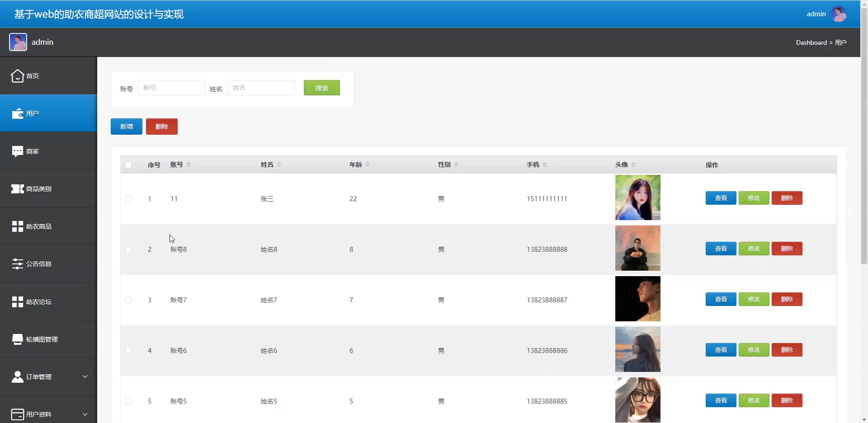Check the checkbox for row 账号8
868x423 pixels.
[128, 249]
